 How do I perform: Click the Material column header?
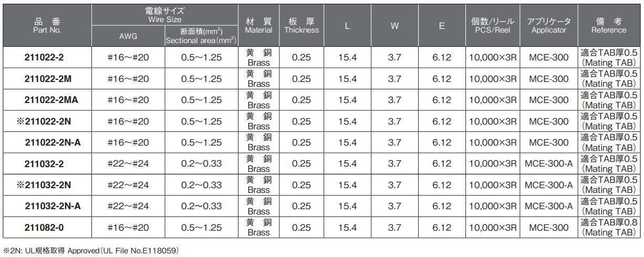[258, 26]
